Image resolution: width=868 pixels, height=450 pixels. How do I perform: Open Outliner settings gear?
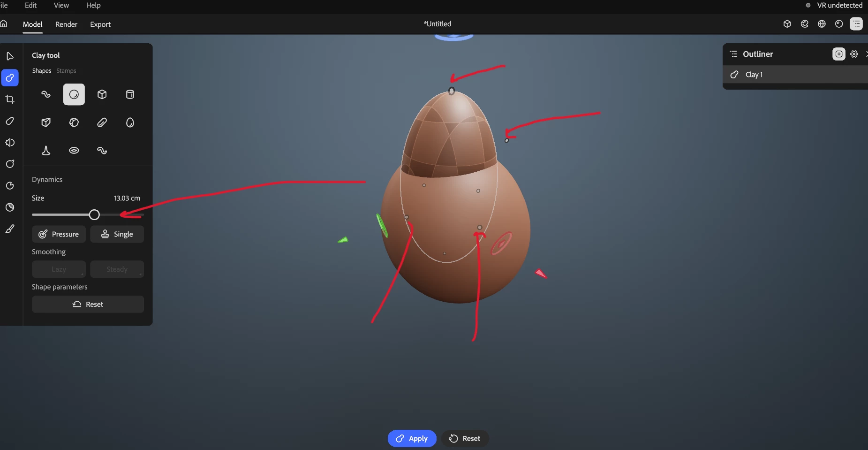point(854,54)
